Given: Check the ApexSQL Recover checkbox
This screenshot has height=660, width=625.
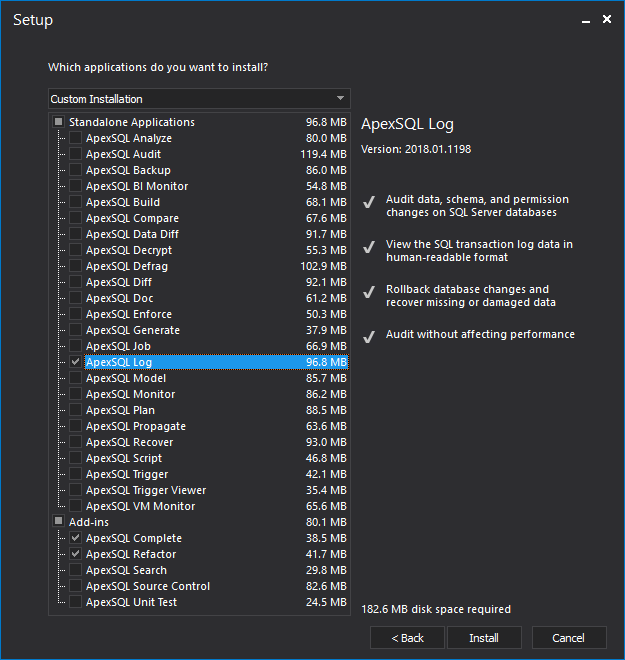Looking at the screenshot, I should 75,442.
